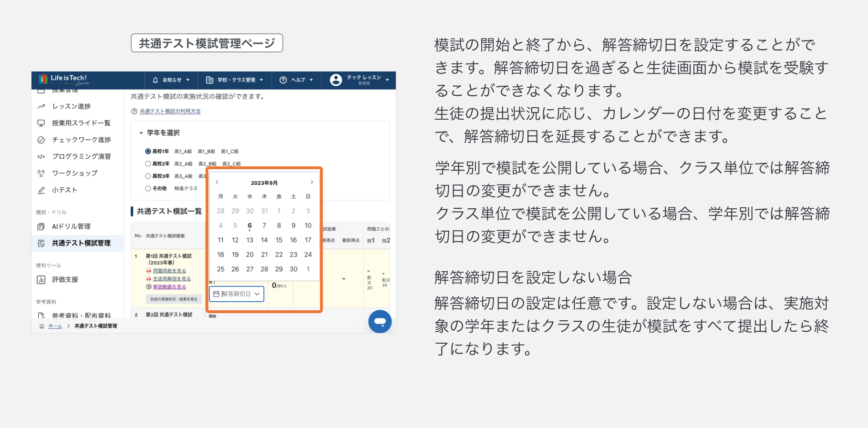
Task: Click the 授業用スライド一覧 presentation icon
Action: tap(41, 123)
